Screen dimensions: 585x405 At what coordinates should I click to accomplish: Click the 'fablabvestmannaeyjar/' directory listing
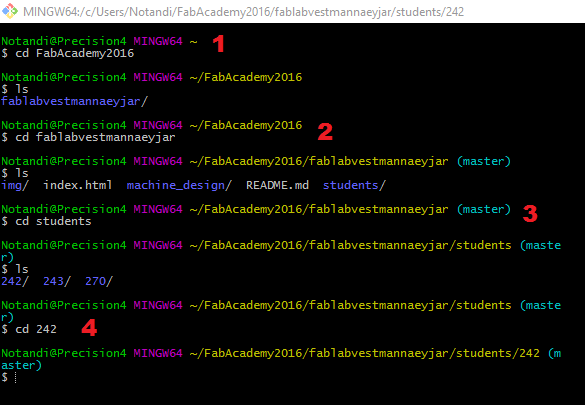75,101
